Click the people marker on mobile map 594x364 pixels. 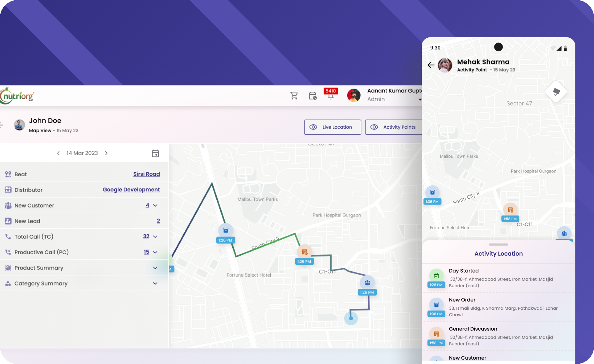[x=564, y=234]
